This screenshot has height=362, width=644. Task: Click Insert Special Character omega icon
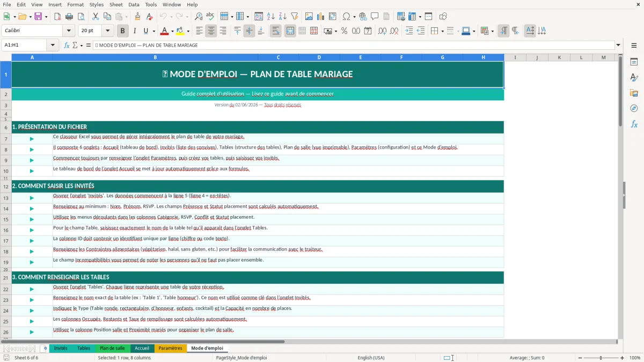pos(346,17)
